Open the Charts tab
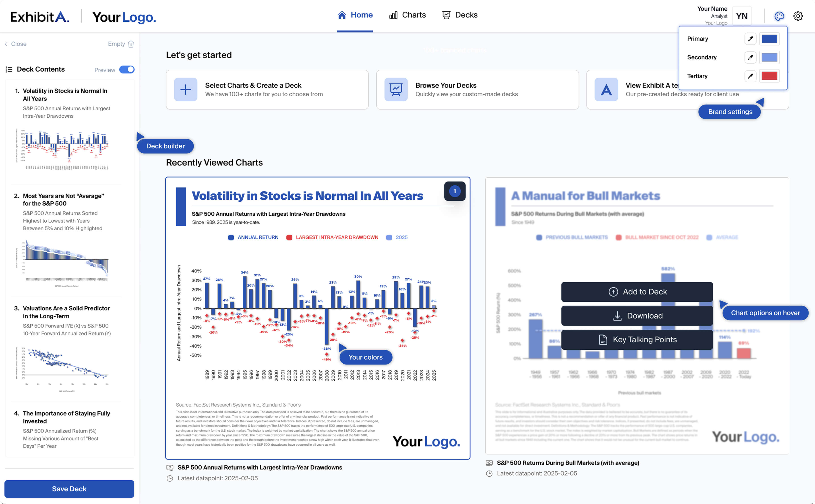Viewport: 815px width, 504px height. click(407, 15)
